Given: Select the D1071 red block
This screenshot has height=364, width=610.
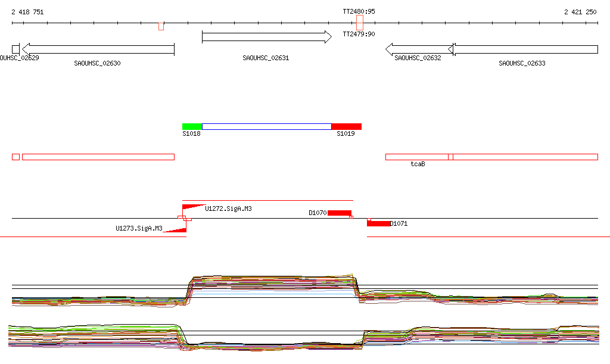Looking at the screenshot, I should 378,223.
